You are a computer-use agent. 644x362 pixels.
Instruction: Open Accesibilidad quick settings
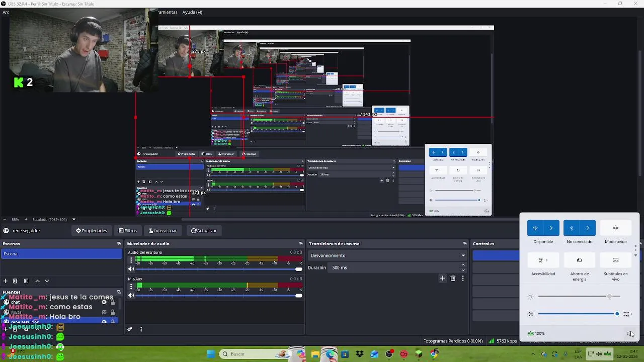543,260
